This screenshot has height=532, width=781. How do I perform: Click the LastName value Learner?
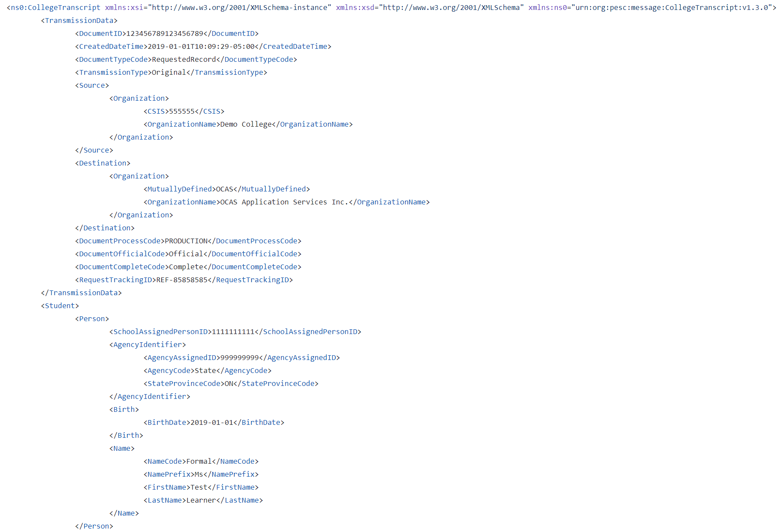[x=201, y=500]
